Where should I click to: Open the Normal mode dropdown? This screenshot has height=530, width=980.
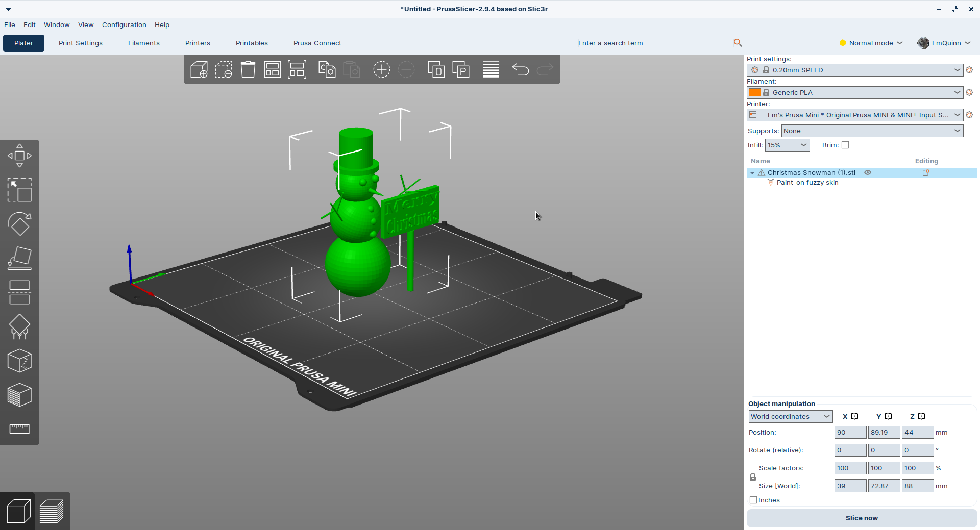pyautogui.click(x=871, y=43)
